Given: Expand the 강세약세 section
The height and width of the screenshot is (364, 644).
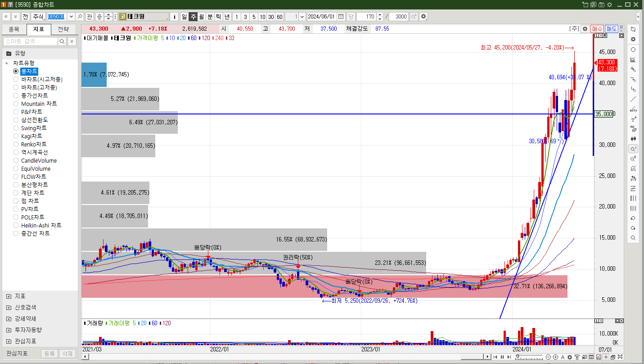Looking at the screenshot, I should 9,318.
